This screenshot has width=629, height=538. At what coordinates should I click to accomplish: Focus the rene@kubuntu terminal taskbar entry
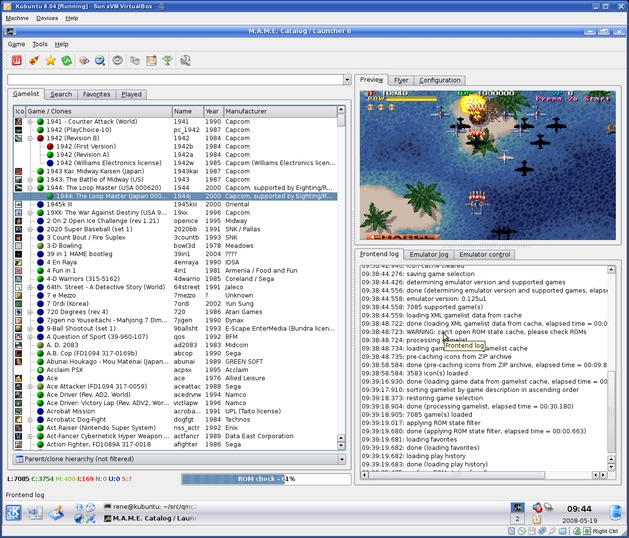tap(150, 507)
